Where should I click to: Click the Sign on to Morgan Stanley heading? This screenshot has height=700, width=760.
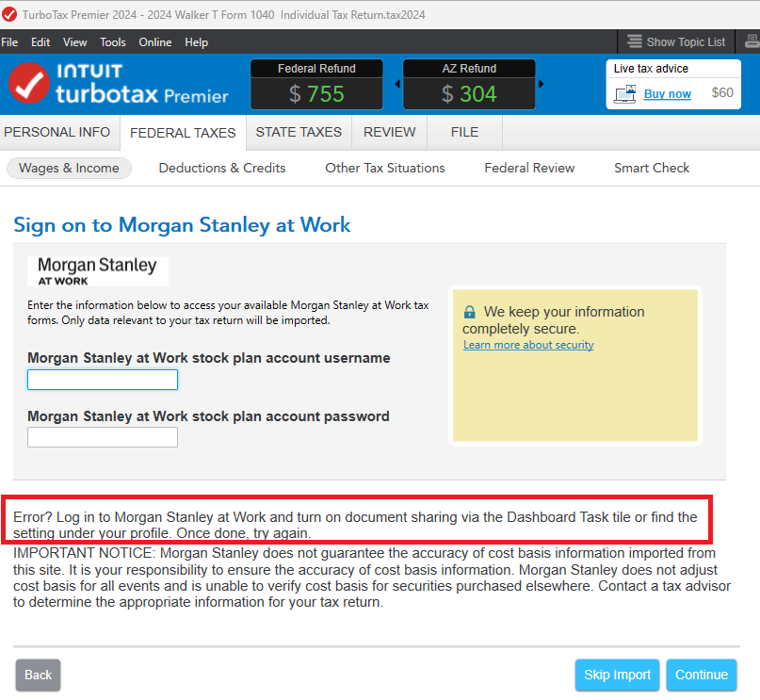[182, 225]
